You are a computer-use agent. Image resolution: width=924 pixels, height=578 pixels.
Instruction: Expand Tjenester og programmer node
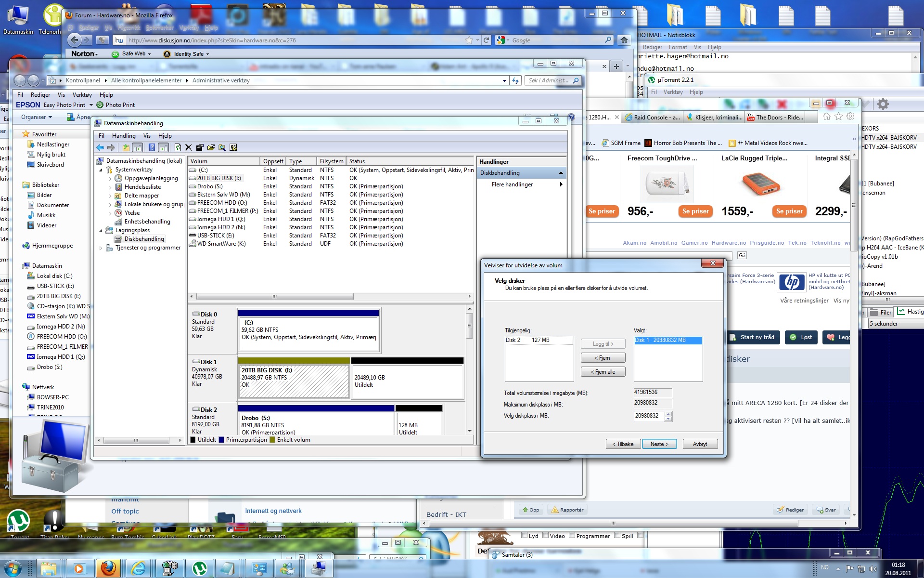coord(101,248)
